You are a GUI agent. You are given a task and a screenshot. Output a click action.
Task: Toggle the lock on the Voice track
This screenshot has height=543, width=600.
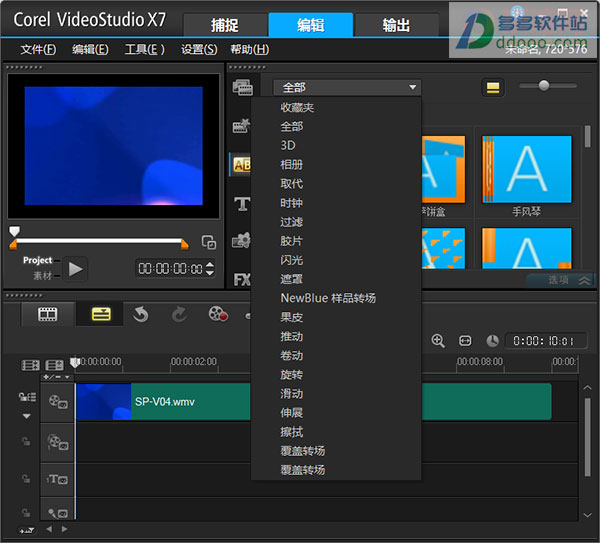26,512
